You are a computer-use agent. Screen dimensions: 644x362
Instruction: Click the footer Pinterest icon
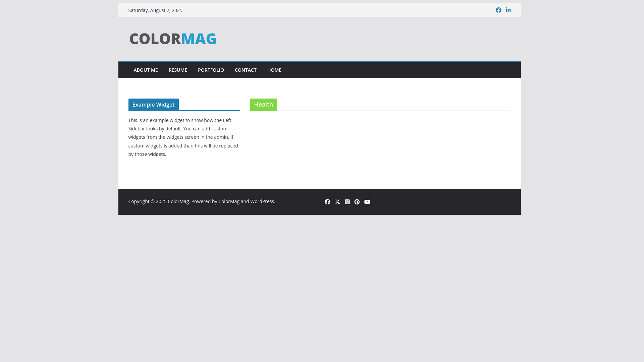(357, 202)
